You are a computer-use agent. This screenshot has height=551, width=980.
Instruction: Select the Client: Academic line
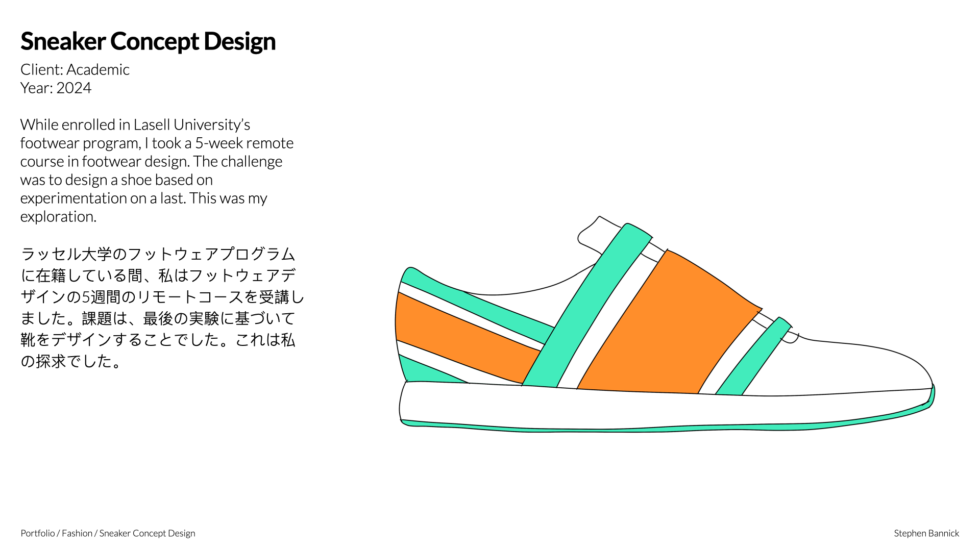click(75, 69)
